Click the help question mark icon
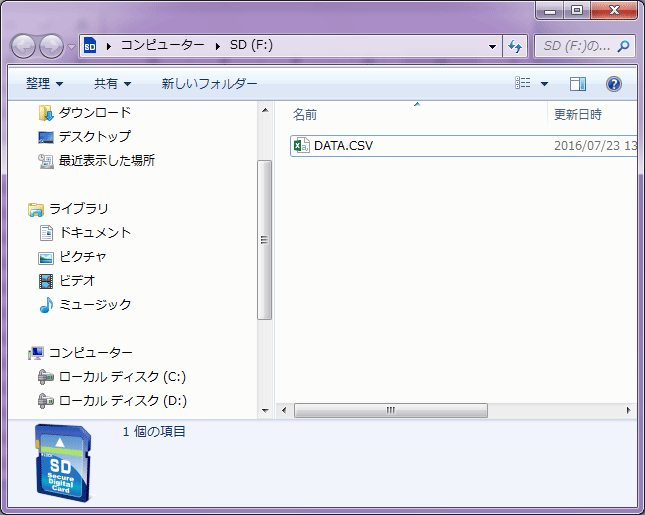 coord(614,84)
